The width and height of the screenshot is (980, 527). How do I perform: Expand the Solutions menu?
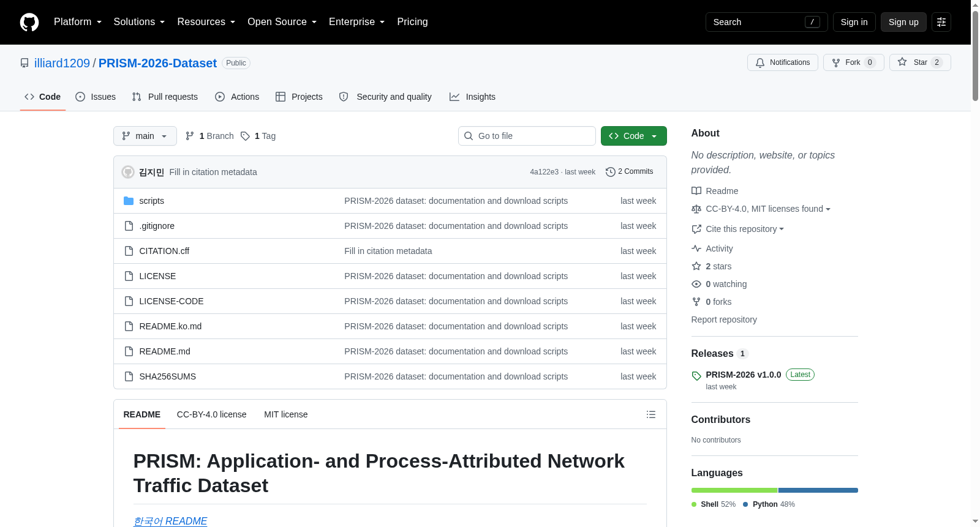point(139,22)
